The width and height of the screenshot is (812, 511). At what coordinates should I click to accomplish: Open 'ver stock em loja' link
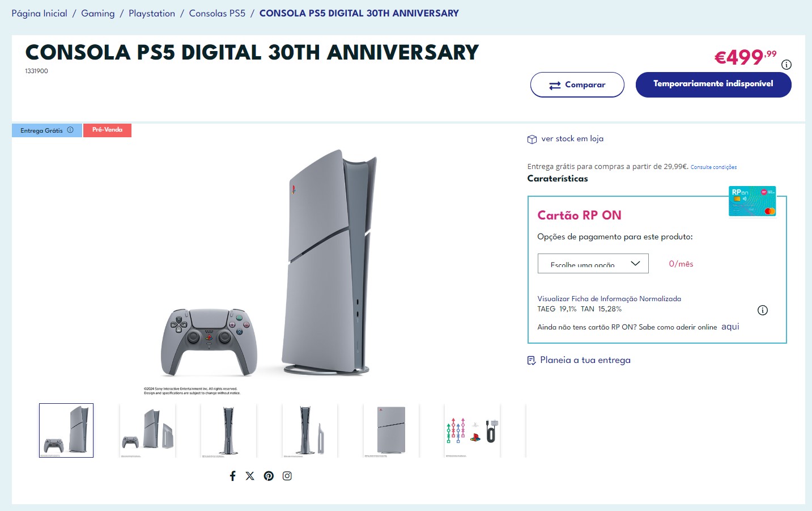(x=572, y=139)
